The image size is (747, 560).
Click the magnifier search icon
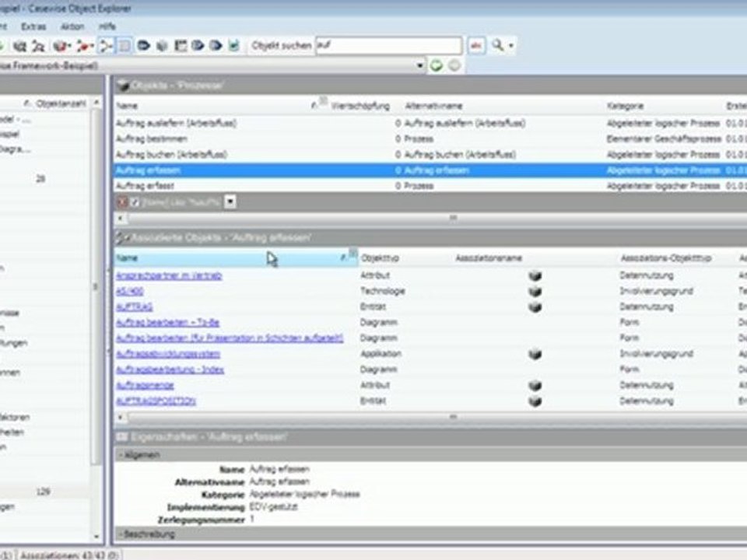point(498,45)
